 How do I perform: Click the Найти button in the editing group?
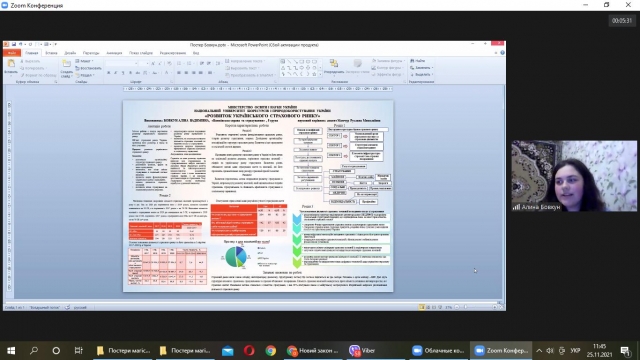[x=418, y=61]
